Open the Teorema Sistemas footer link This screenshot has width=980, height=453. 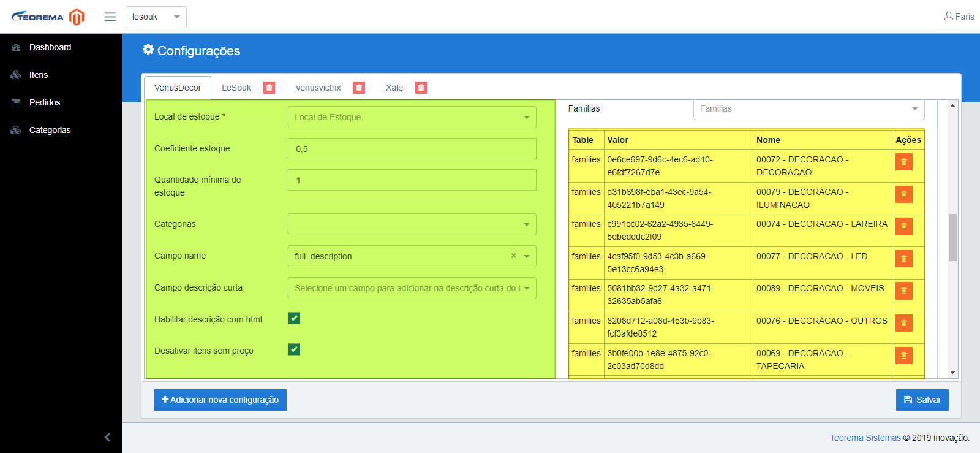tap(865, 438)
